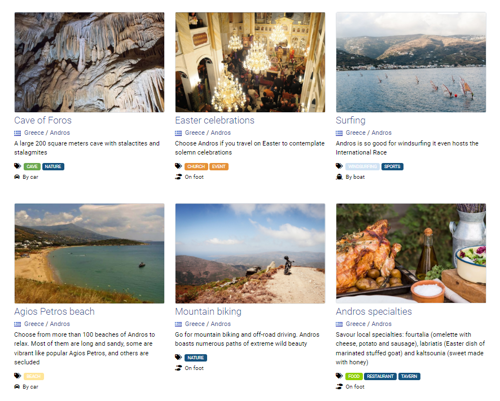
Task: Click the footprint icon under Mountain biking
Action: pos(178,368)
